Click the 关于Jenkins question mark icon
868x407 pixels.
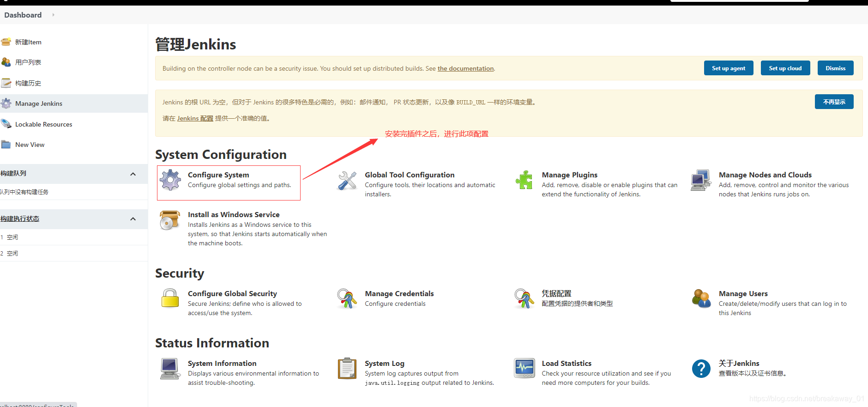coord(701,369)
